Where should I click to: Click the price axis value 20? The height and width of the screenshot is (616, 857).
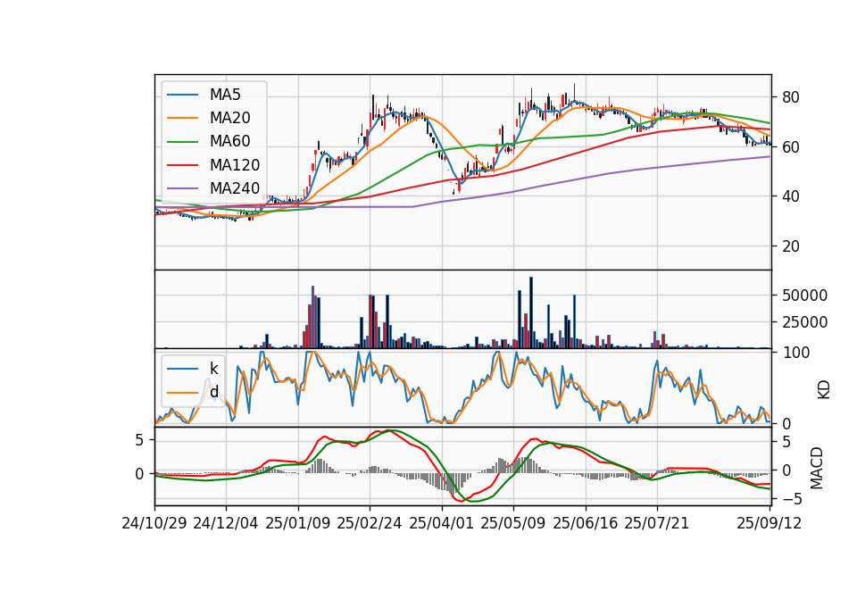click(x=791, y=246)
